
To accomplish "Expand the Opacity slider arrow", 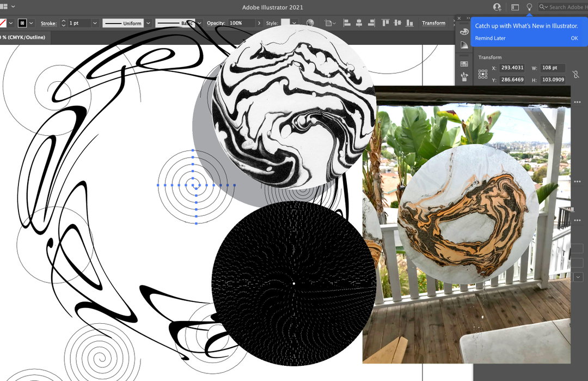I will [x=259, y=23].
